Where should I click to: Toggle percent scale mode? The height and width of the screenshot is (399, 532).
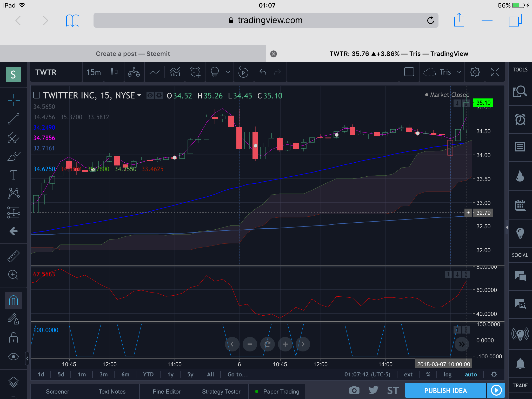pyautogui.click(x=428, y=374)
